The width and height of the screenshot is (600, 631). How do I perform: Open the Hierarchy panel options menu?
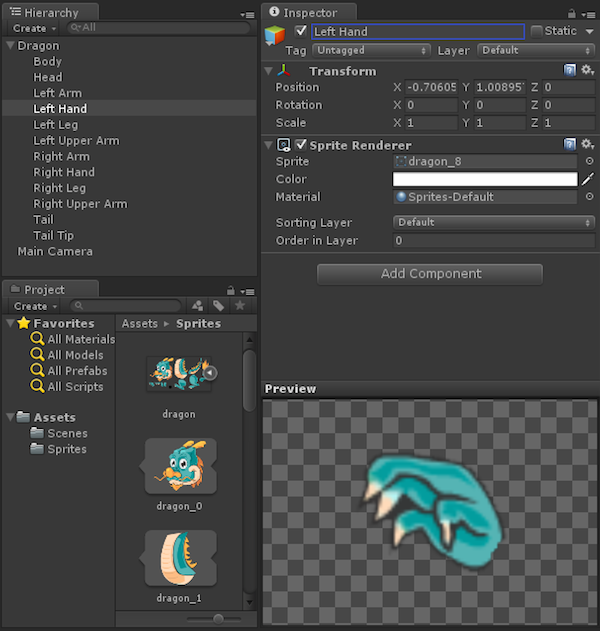tap(247, 15)
